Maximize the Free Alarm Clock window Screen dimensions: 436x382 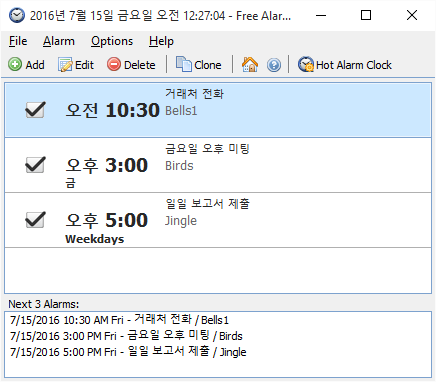pyautogui.click(x=366, y=15)
